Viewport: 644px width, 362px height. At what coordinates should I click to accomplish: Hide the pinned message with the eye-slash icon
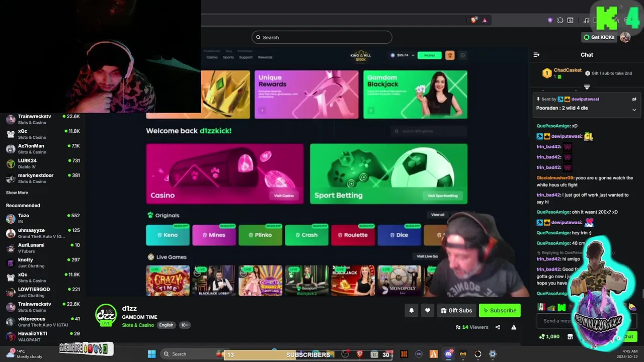click(x=634, y=100)
